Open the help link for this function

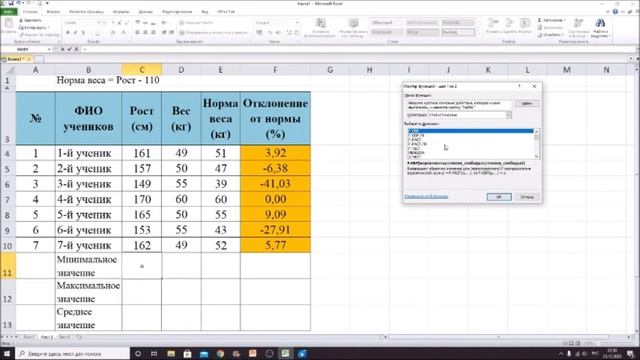pos(426,197)
